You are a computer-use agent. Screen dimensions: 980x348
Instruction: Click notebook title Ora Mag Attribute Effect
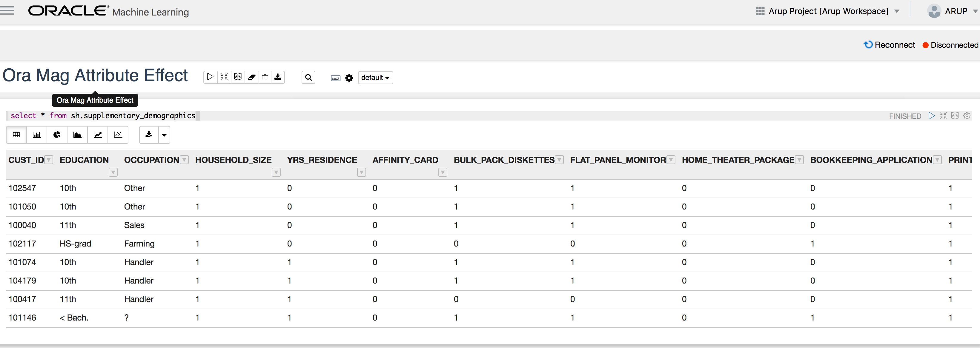95,75
